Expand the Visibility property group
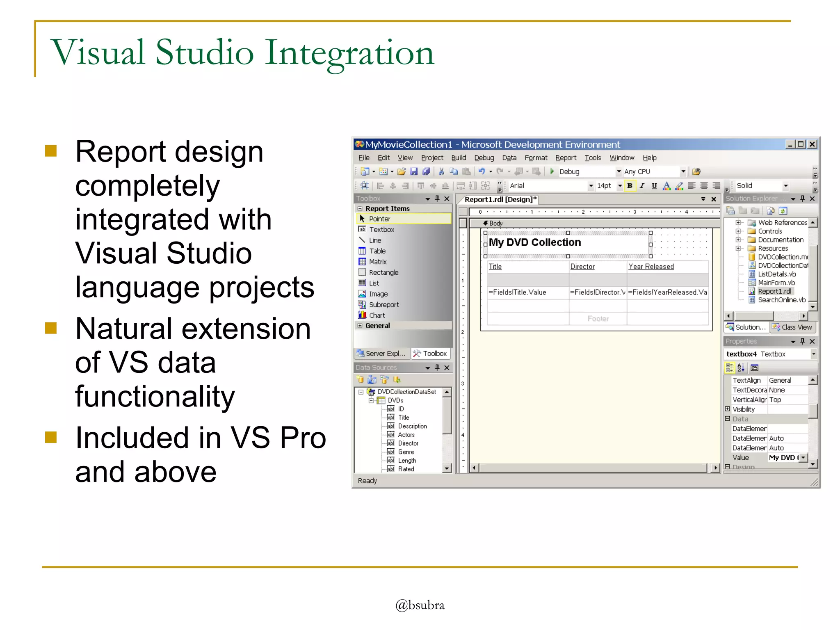The width and height of the screenshot is (840, 630). tap(728, 409)
